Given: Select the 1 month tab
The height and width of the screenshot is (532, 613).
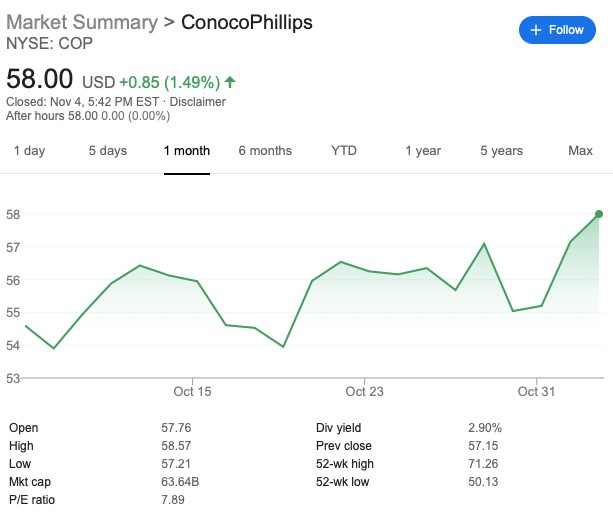Looking at the screenshot, I should click(x=187, y=151).
